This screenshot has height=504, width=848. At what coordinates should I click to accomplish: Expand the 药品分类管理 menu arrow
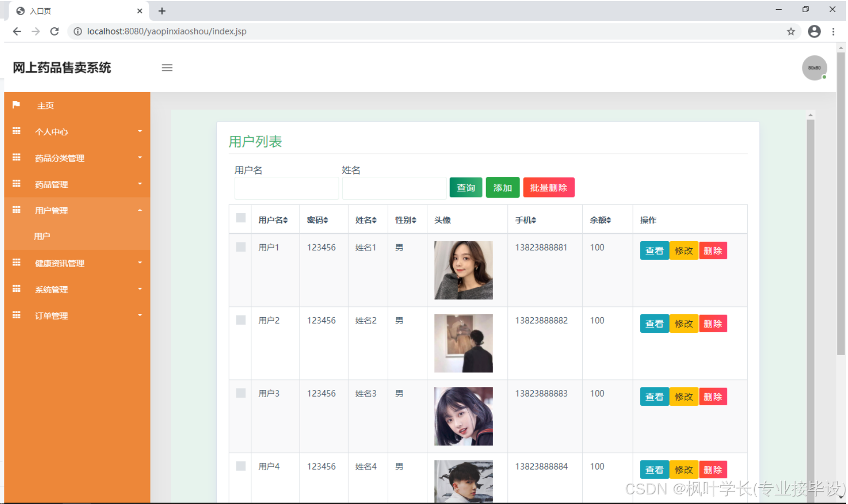coord(140,158)
